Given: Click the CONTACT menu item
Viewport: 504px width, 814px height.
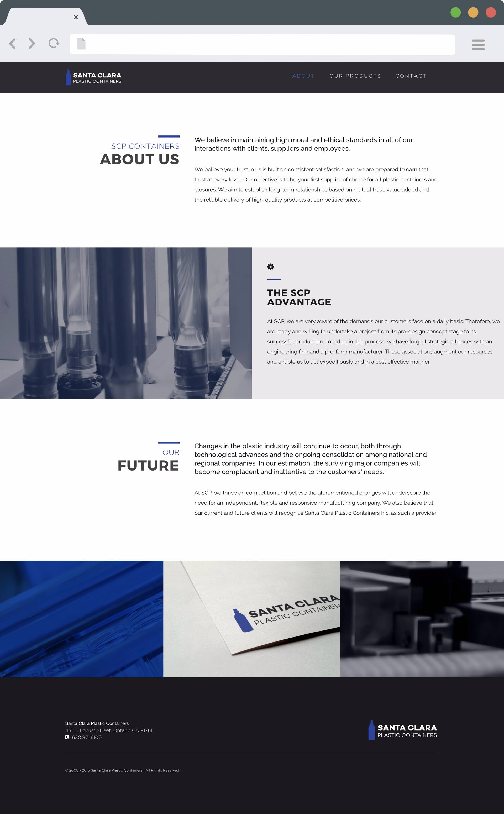Looking at the screenshot, I should coord(411,76).
